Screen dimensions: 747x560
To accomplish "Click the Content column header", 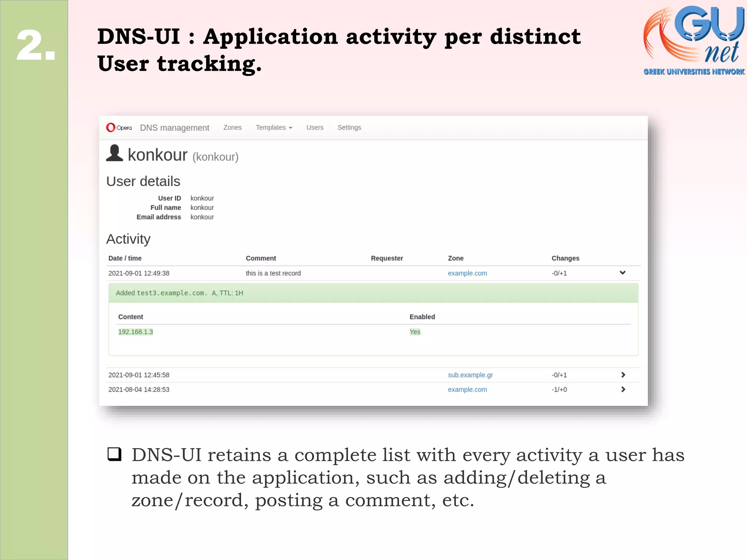I will 131,317.
